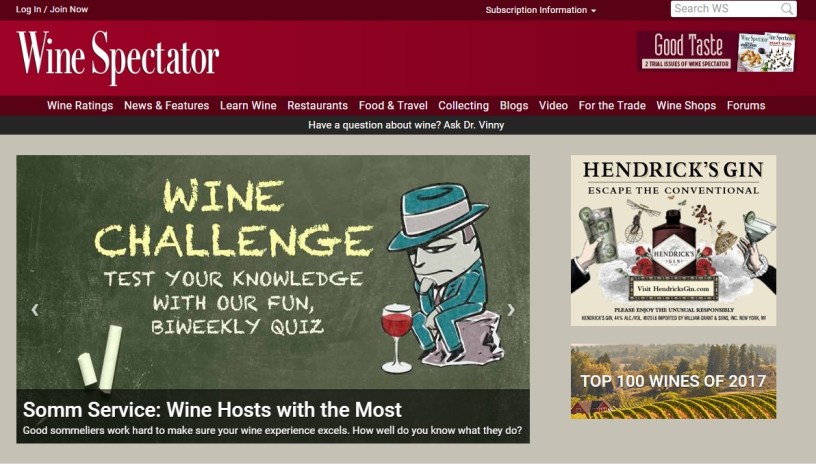Go to the Restaurants section
The width and height of the screenshot is (816, 464).
click(317, 106)
